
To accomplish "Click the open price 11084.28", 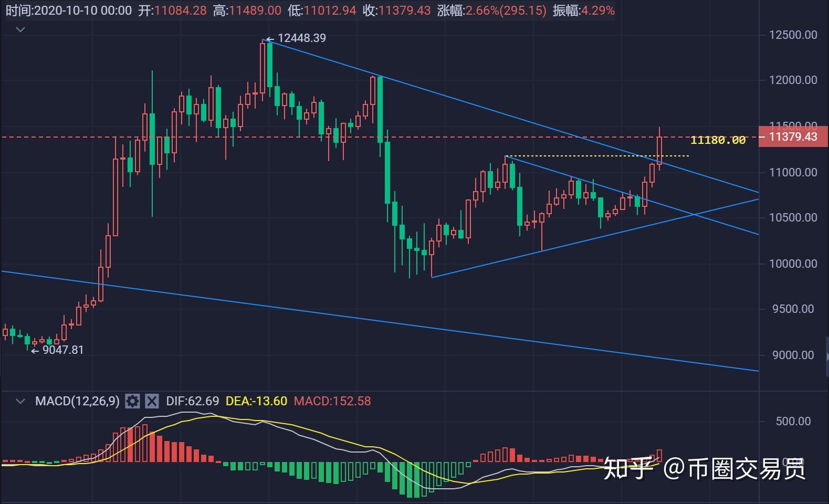I will click(180, 10).
